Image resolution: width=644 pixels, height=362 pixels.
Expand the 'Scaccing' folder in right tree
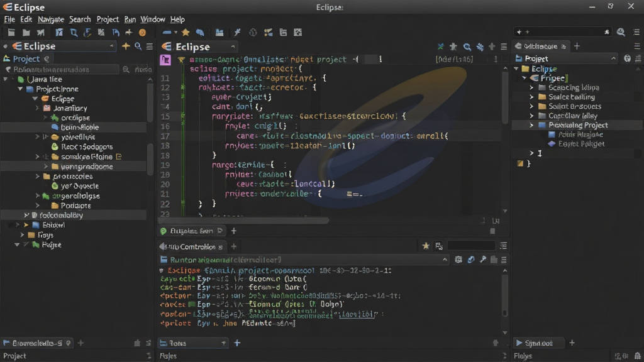point(531,87)
